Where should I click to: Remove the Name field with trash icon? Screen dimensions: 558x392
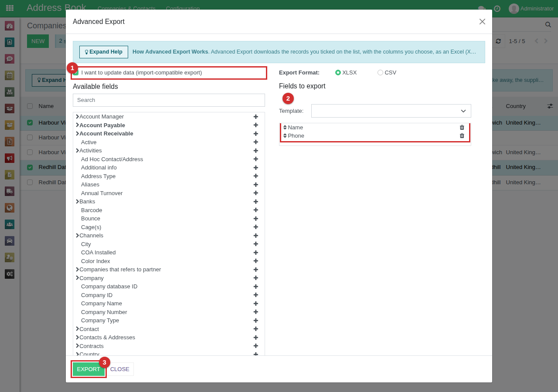pyautogui.click(x=462, y=127)
